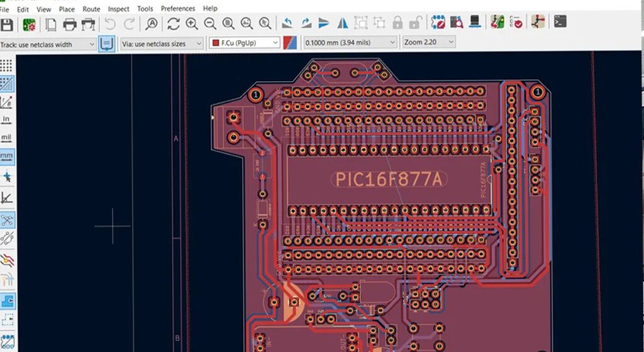This screenshot has width=644, height=352.
Task: Rotate selection counterclockwise
Action: (287, 23)
